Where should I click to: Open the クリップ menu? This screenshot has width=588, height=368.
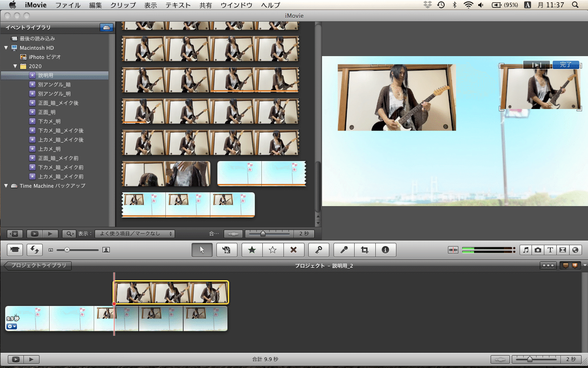pos(123,5)
